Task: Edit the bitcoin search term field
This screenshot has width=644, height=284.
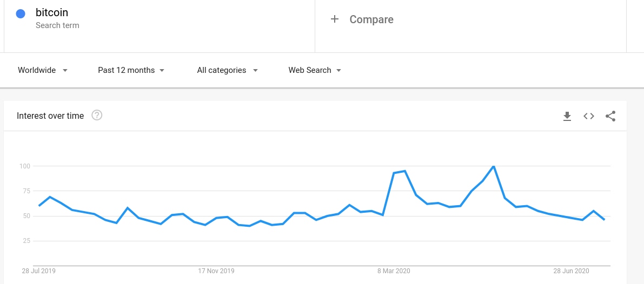Action: tap(52, 12)
